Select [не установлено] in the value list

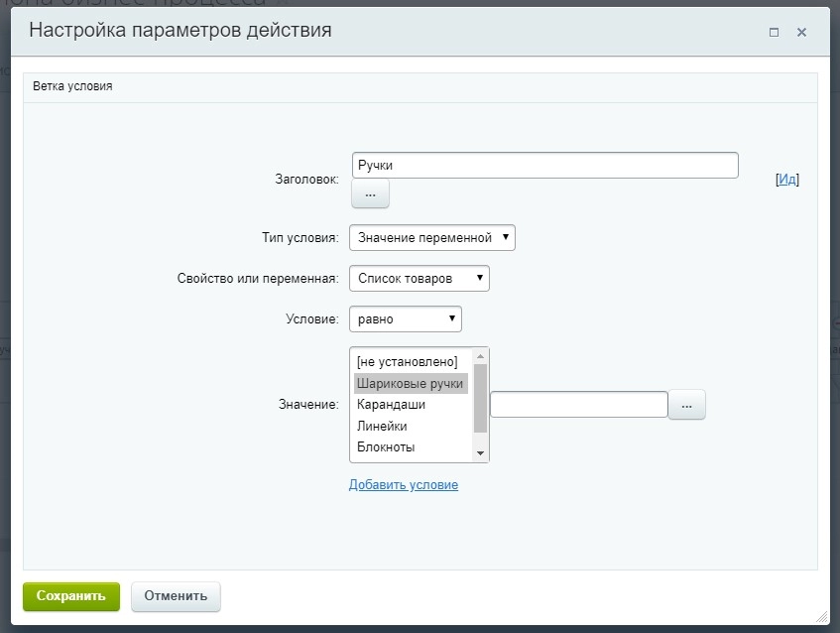point(407,363)
